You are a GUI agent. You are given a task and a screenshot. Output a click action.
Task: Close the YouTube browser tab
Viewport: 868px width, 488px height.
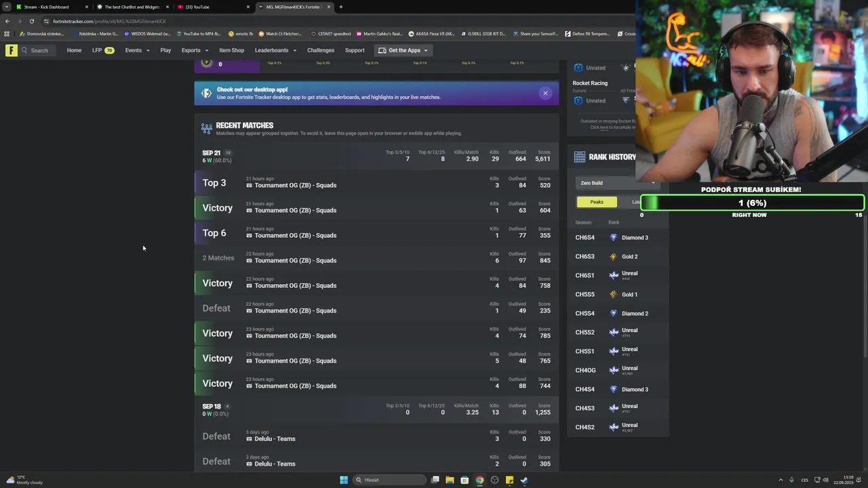pyautogui.click(x=248, y=7)
